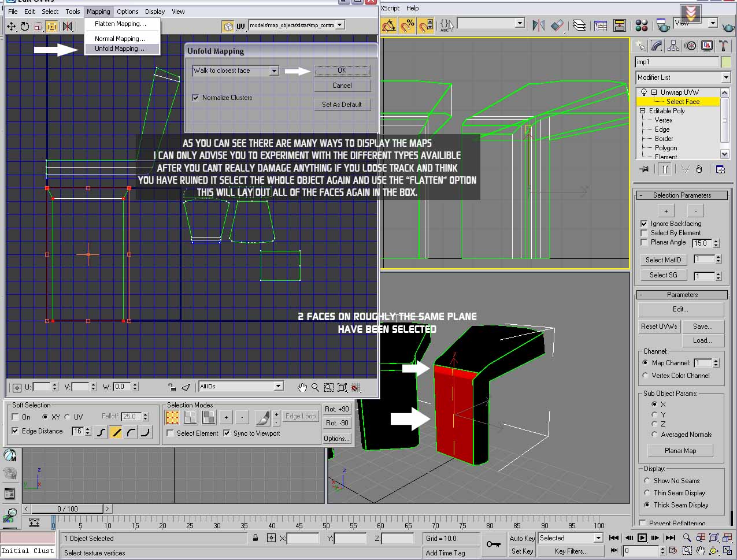Uncheck the Normalize Clusters checkbox

[x=195, y=98]
